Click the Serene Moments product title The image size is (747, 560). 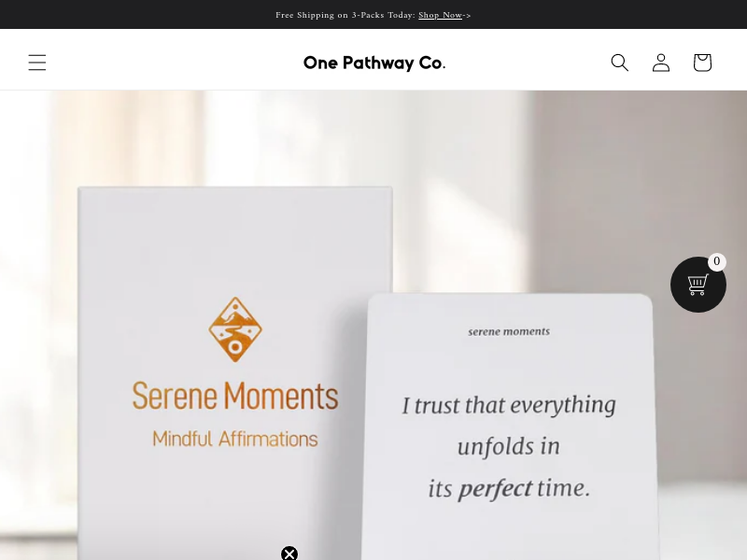pos(235,396)
